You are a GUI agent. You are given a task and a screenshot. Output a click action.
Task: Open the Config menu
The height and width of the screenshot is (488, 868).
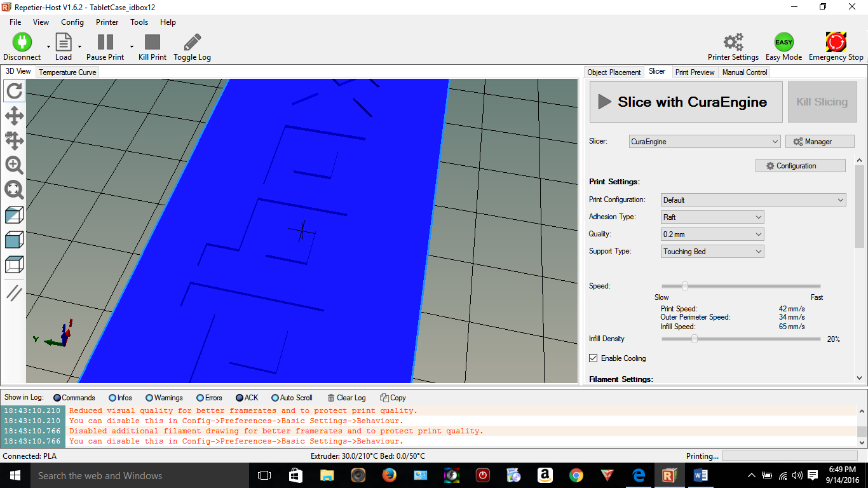pos(72,22)
